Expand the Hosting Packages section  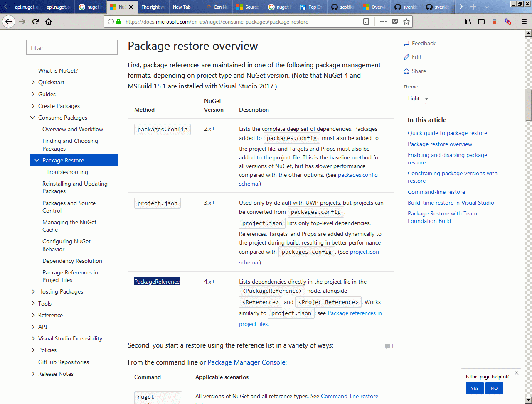[33, 291]
